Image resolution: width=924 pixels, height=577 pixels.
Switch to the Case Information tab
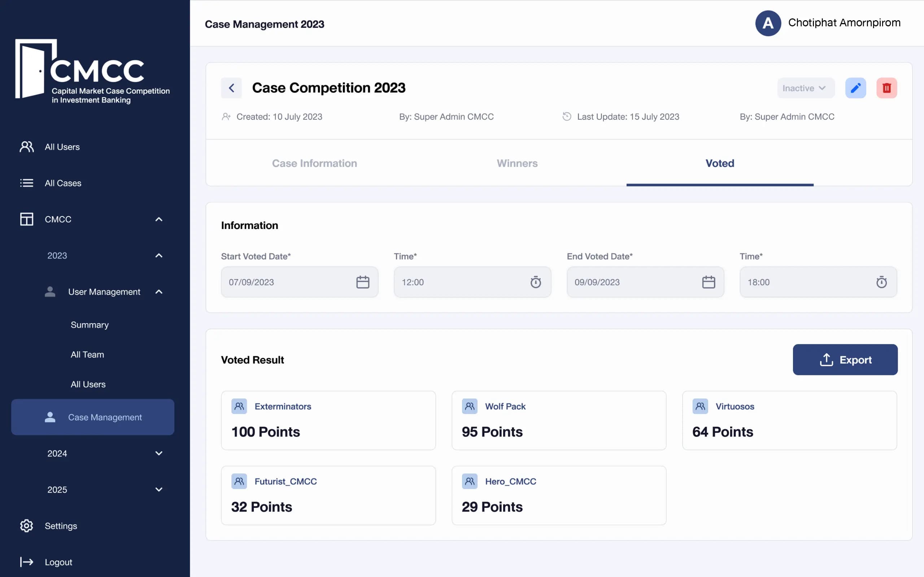314,163
